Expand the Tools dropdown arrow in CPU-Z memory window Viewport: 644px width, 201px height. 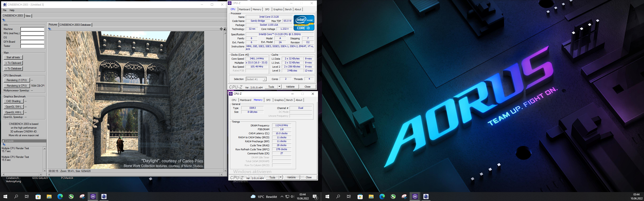tap(280, 177)
